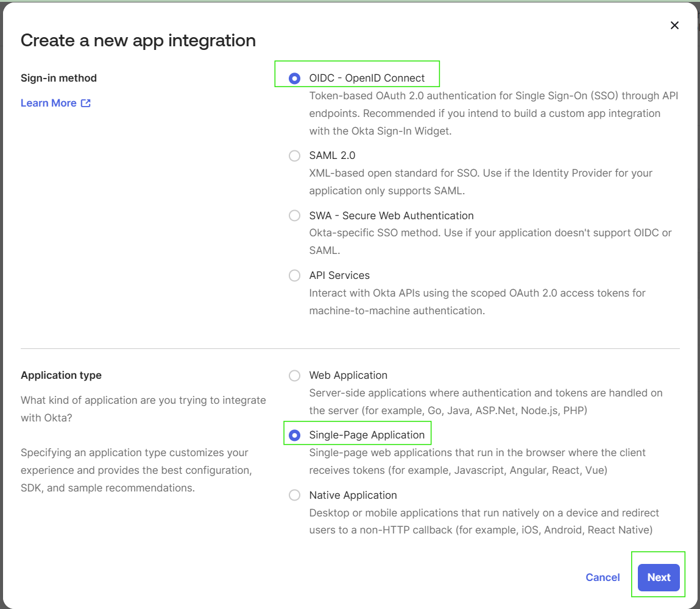Close the app integration dialog
This screenshot has width=700, height=609.
[x=674, y=26]
